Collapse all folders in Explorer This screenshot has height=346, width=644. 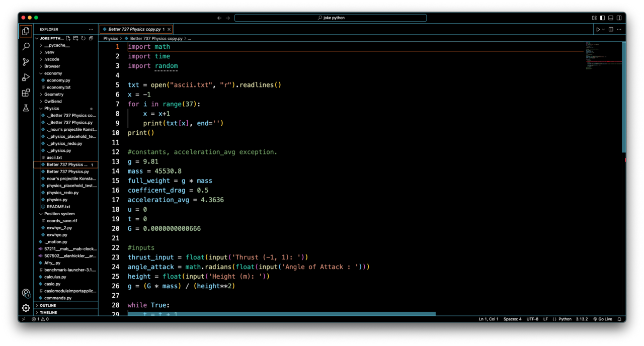coord(91,38)
